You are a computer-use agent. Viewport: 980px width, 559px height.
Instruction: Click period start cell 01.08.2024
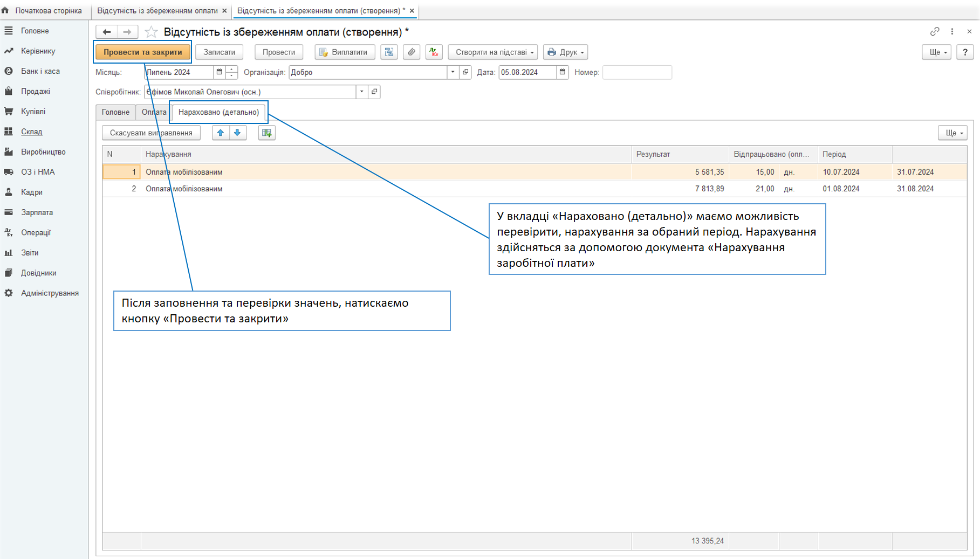coord(854,189)
